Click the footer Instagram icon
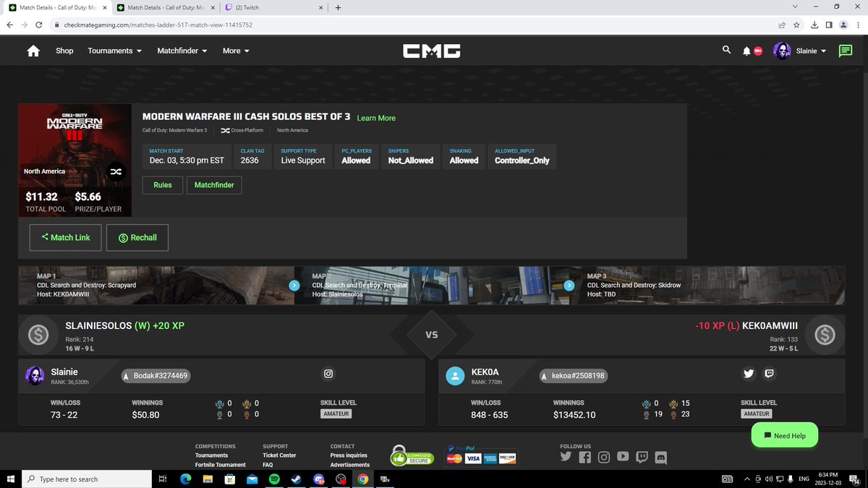868x488 pixels. [x=604, y=457]
